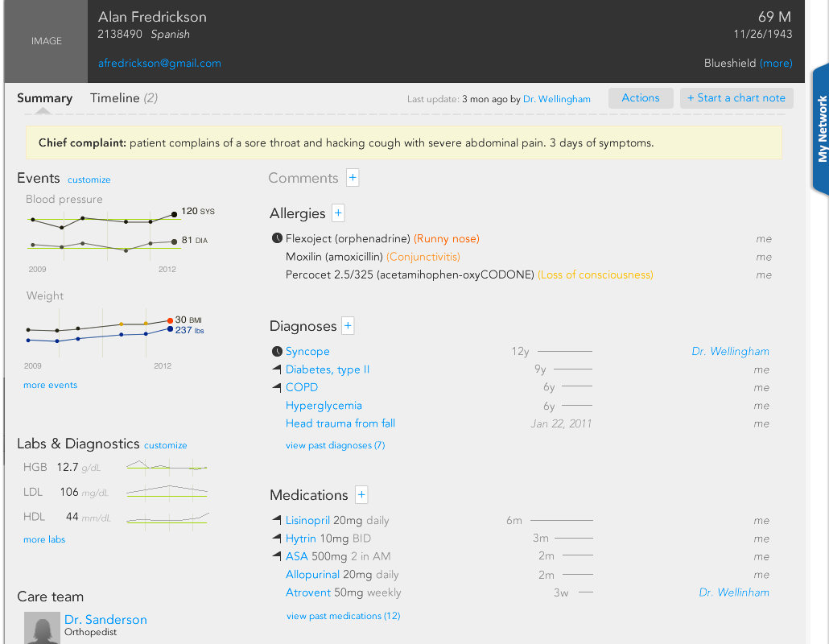Add a new allergy with plus icon
Image resolution: width=829 pixels, height=644 pixels.
(338, 213)
